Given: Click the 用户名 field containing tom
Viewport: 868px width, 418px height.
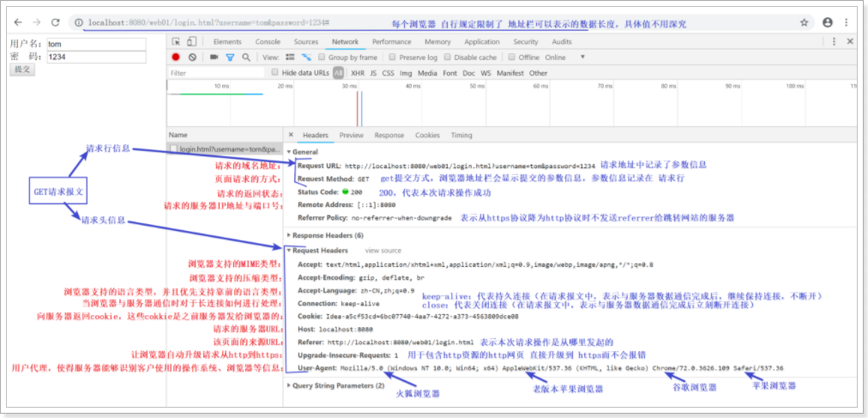Looking at the screenshot, I should pos(96,44).
